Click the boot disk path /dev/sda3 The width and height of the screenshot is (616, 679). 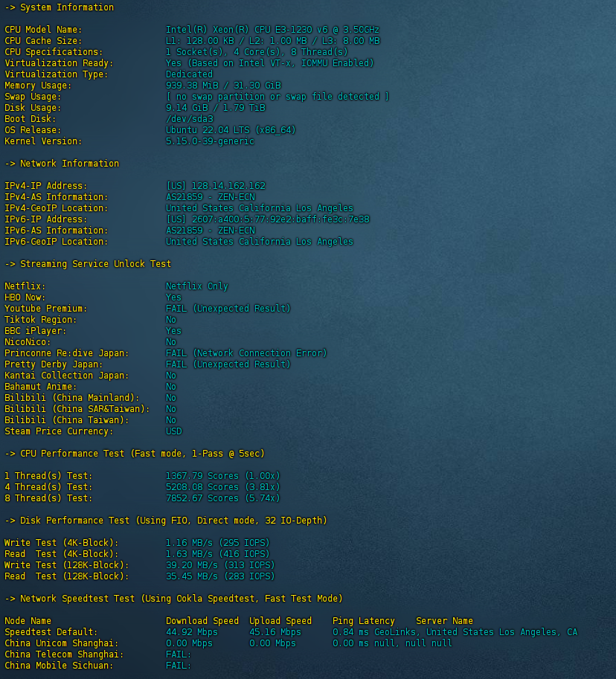point(190,119)
